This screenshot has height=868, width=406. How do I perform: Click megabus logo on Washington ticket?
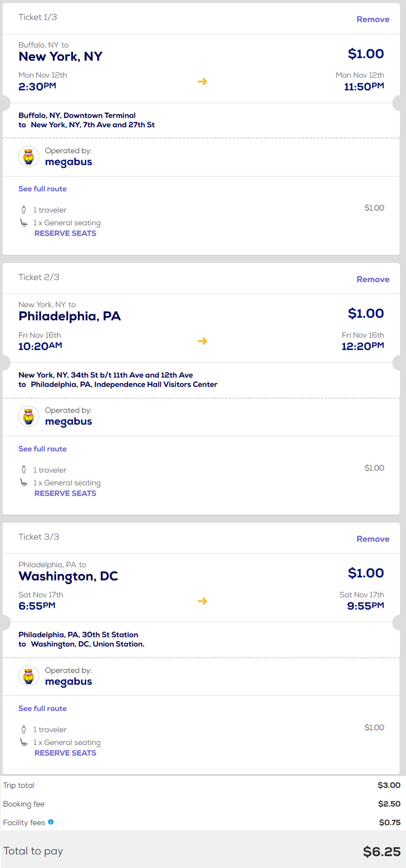[x=28, y=676]
